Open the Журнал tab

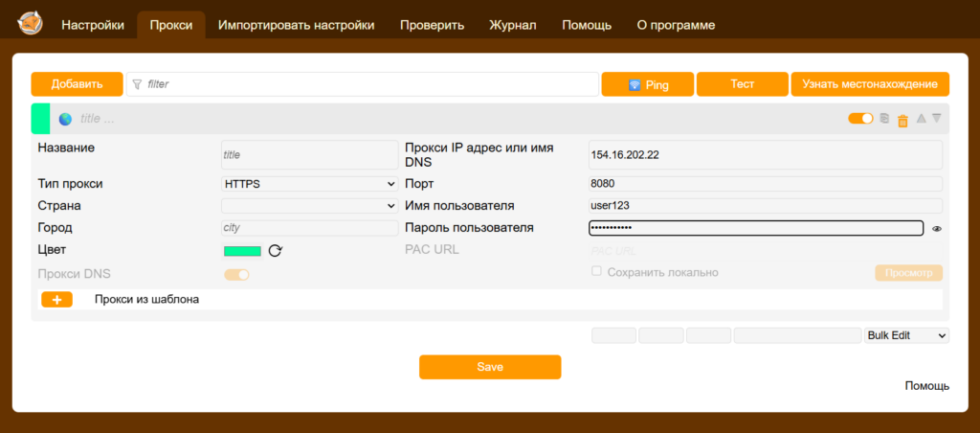pos(513,26)
